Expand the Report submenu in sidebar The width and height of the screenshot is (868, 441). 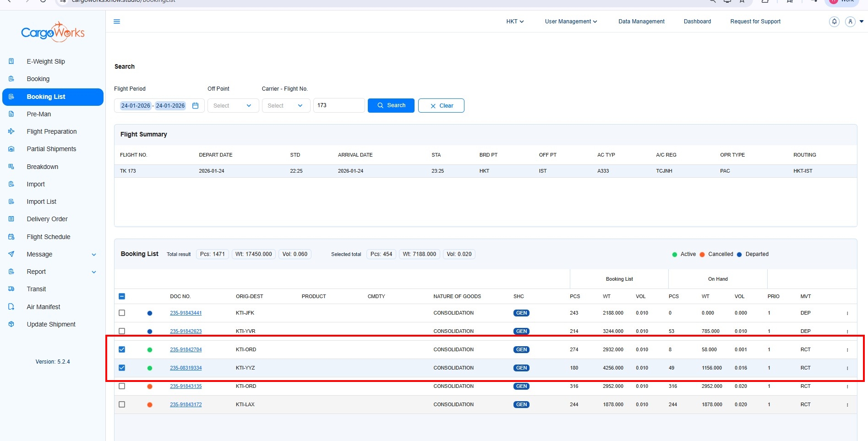[93, 272]
